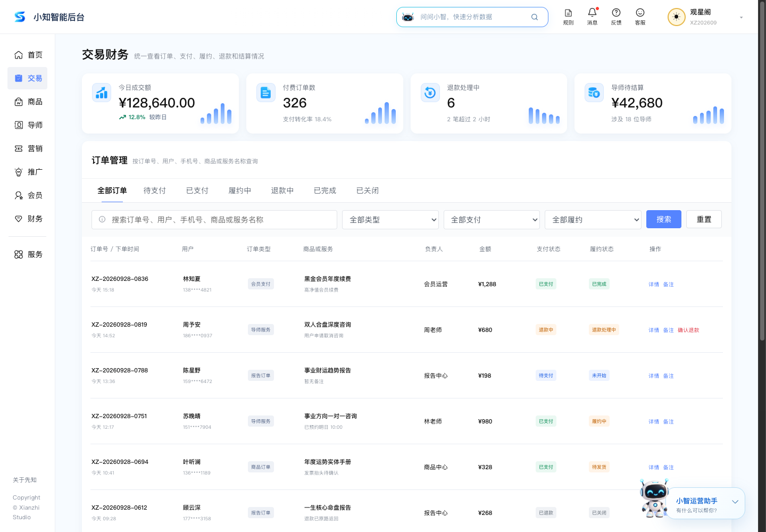This screenshot has width=766, height=532.
Task: Click the 观星阁 sun avatar
Action: click(676, 17)
